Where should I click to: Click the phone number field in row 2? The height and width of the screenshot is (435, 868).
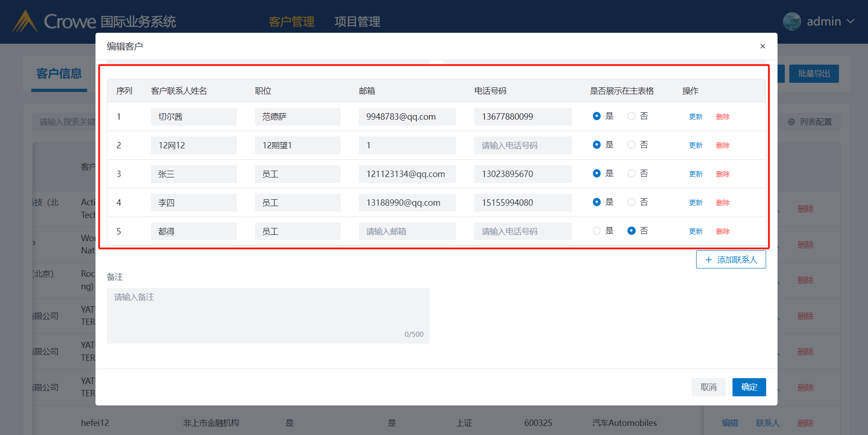(522, 146)
